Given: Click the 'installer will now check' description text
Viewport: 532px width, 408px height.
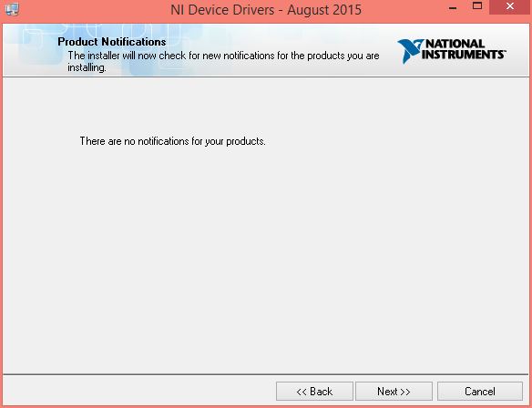Looking at the screenshot, I should pos(223,56).
